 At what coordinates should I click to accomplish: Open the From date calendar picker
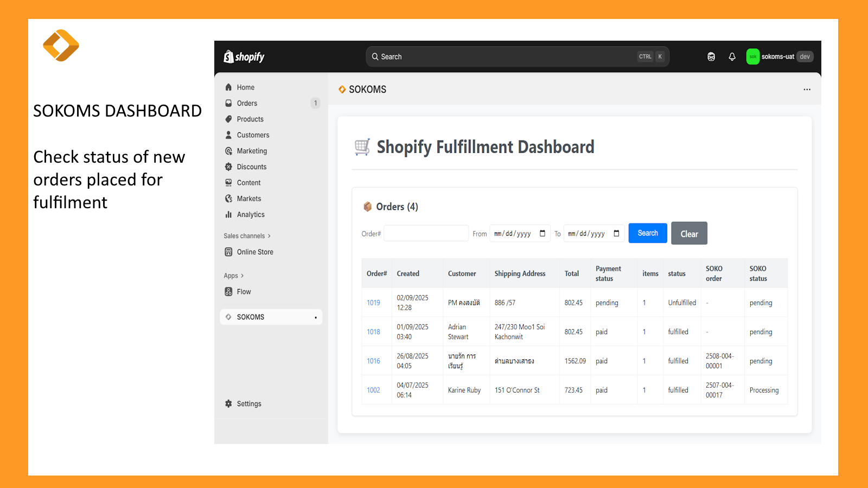pos(542,234)
